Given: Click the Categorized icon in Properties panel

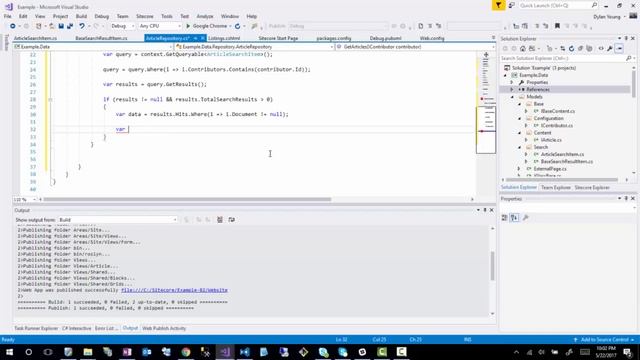Looking at the screenshot, I should pos(504,218).
